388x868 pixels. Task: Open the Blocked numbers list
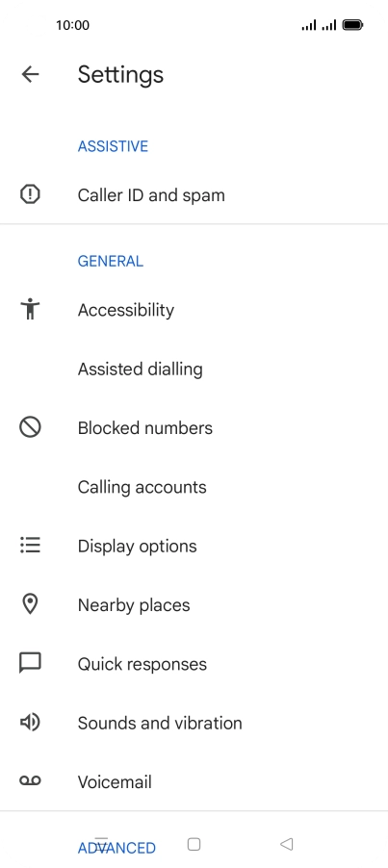click(194, 428)
